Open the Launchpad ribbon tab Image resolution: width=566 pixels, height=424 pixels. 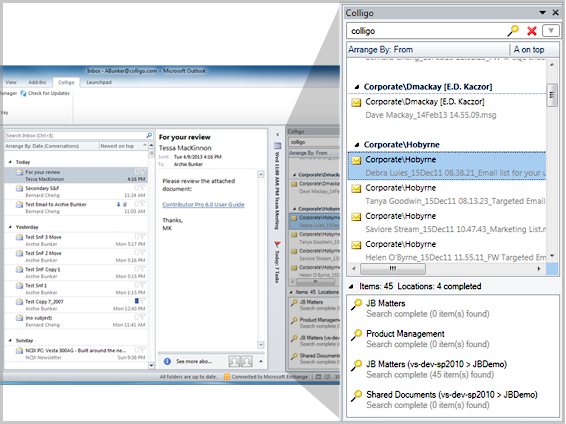coord(99,82)
